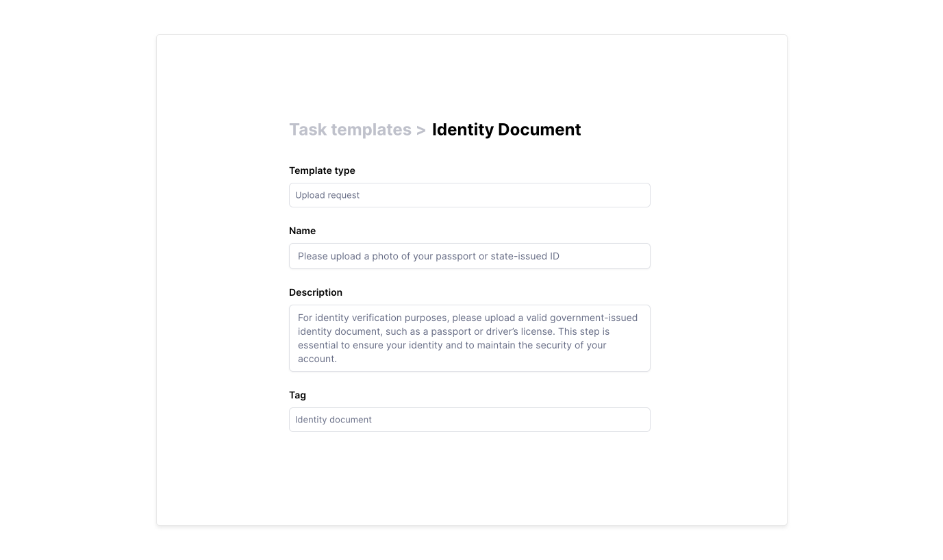The width and height of the screenshot is (943, 560).
Task: Select the 'Upload request' value text
Action: point(327,195)
